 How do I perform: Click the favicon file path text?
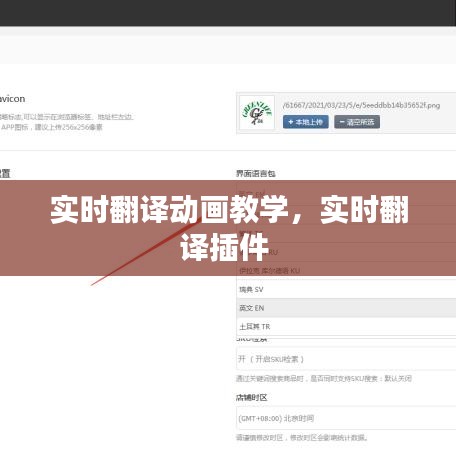click(x=361, y=105)
